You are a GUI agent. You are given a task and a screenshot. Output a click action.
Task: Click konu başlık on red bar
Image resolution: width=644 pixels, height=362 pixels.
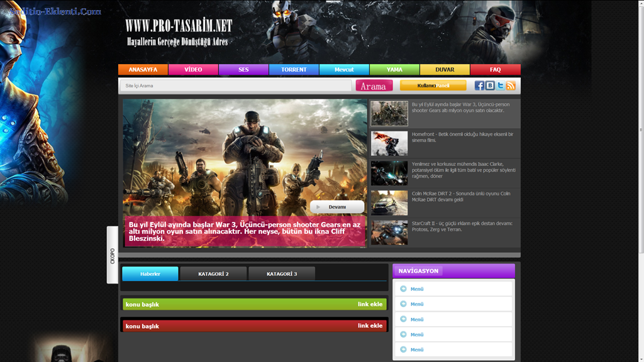(142, 326)
